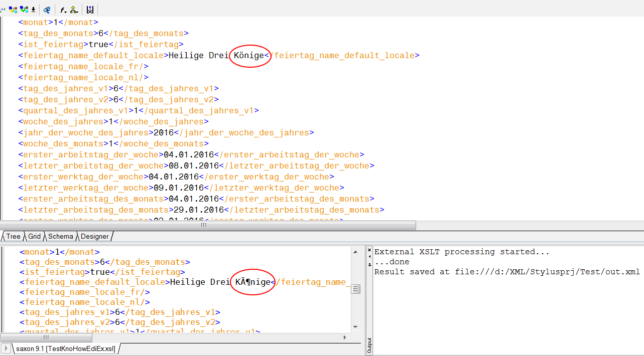Image resolution: width=644 pixels, height=356 pixels.
Task: Close the Output panel with X icon
Action: (x=369, y=250)
